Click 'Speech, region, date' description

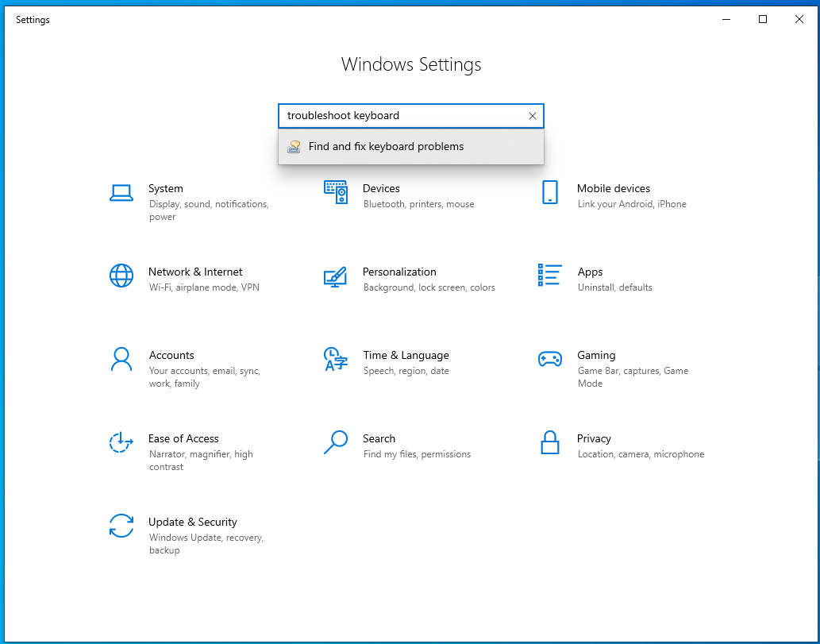click(406, 371)
